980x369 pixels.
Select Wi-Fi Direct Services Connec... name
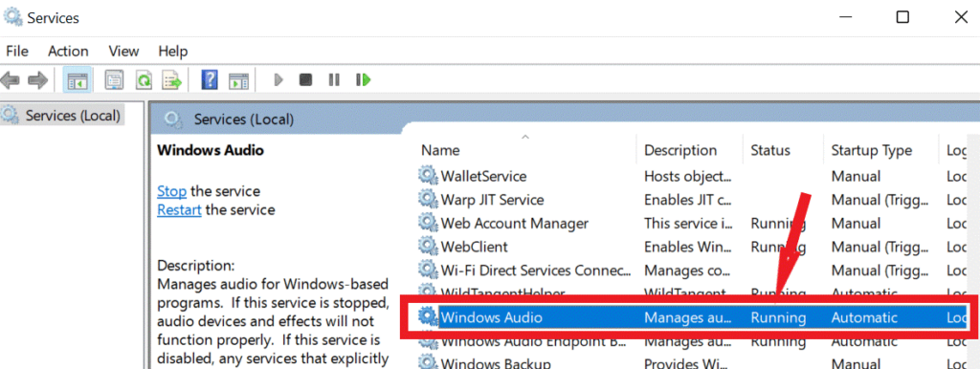point(536,271)
